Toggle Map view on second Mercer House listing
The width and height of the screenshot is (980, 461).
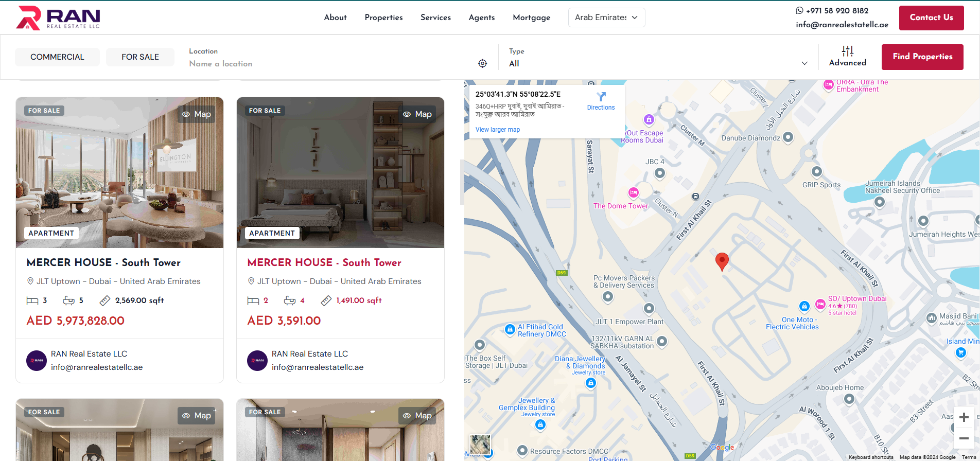(417, 114)
